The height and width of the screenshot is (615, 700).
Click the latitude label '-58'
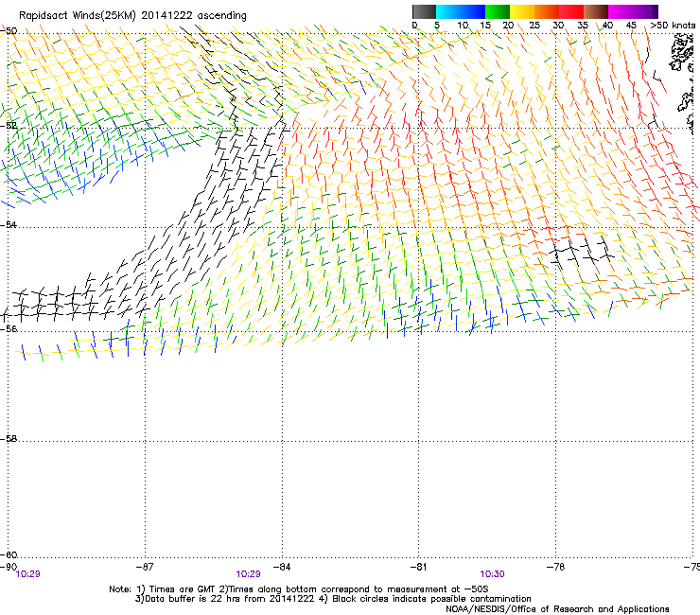point(9,439)
